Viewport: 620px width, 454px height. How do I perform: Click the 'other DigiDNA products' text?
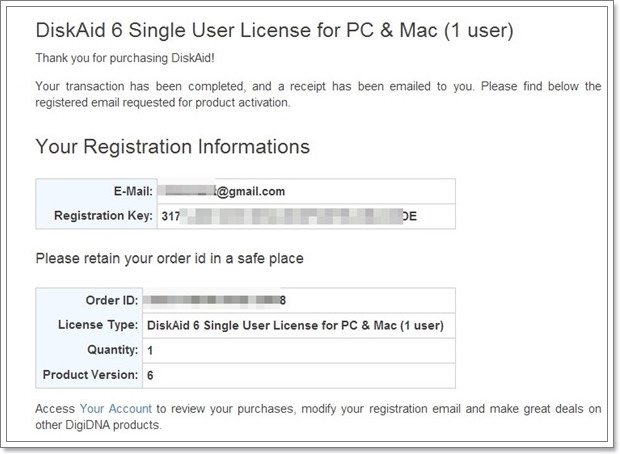[x=98, y=425]
